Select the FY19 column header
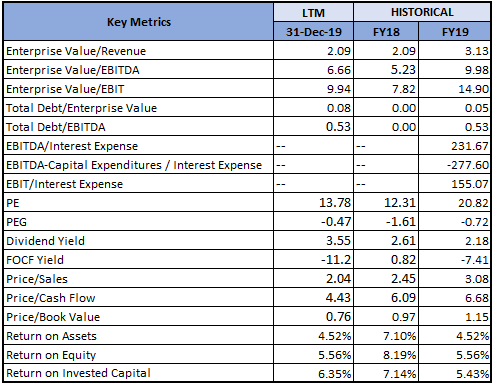Image resolution: width=494 pixels, height=384 pixels. point(455,32)
